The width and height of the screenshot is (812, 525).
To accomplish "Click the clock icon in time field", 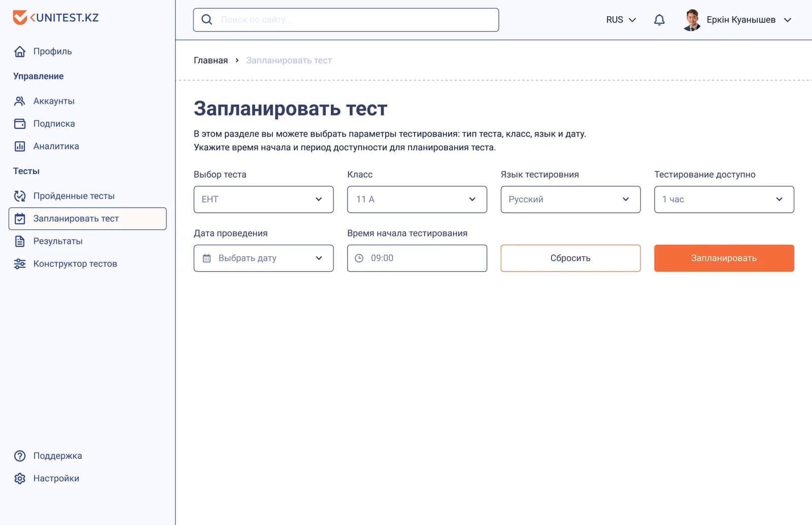I will [x=359, y=258].
